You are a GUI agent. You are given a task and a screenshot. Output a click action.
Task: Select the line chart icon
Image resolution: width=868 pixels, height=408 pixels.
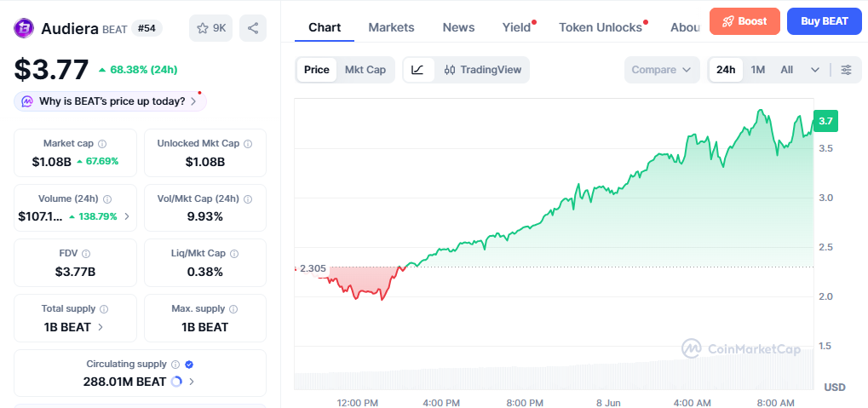click(x=418, y=70)
